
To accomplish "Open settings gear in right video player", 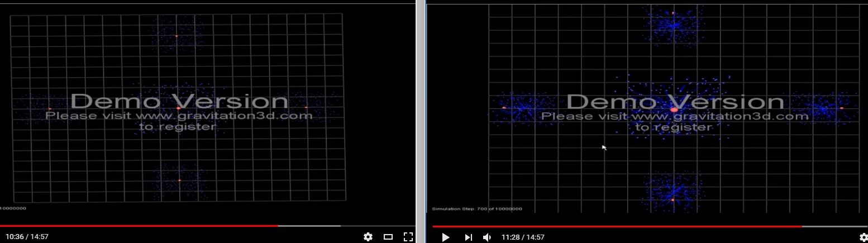I will pos(864,237).
